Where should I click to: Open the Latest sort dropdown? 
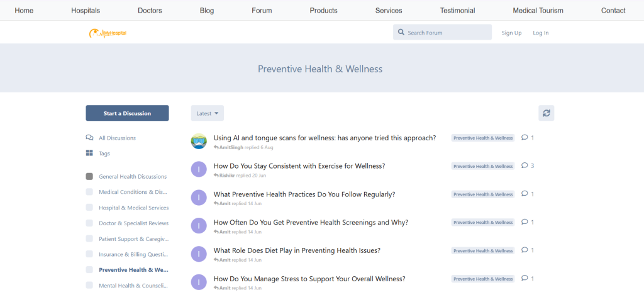207,113
